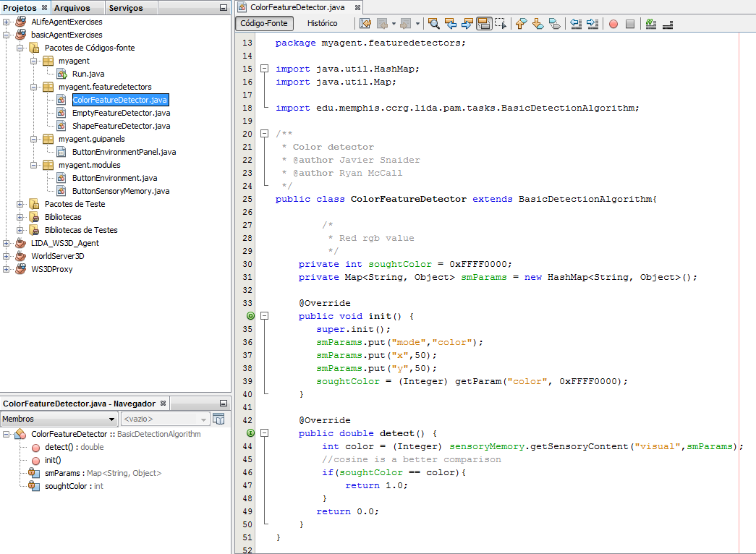Select ShapeFeatureDetector.java in project tree

(x=121, y=126)
